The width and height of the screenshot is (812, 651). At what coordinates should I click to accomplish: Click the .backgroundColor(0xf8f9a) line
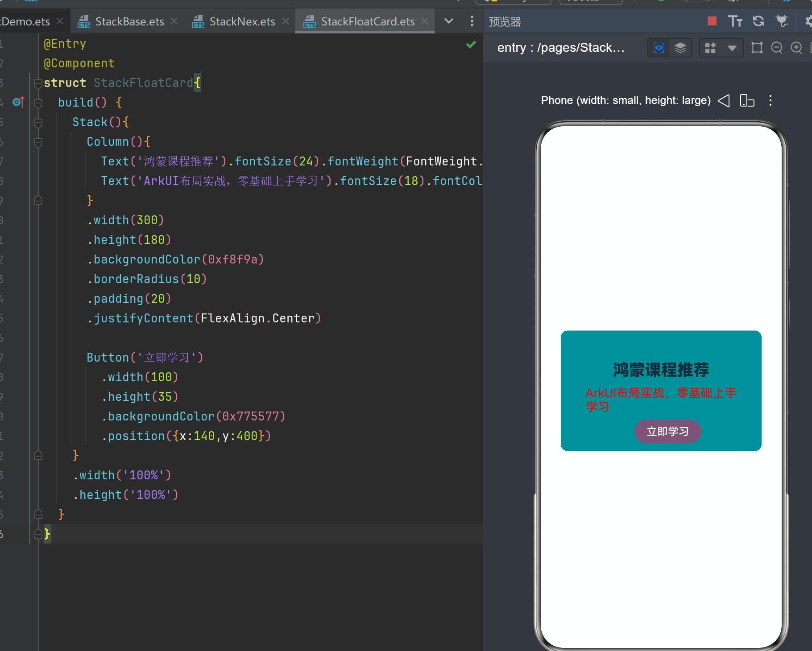[x=175, y=260]
